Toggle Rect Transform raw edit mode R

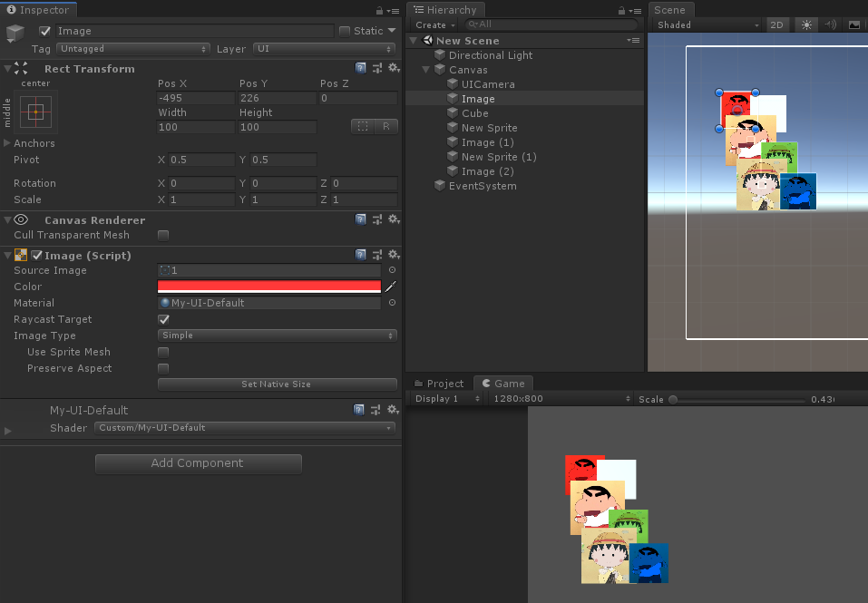pyautogui.click(x=385, y=127)
